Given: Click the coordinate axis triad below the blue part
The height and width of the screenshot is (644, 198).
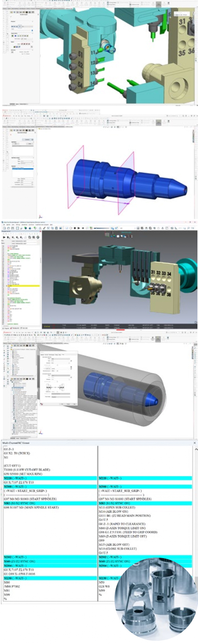Looking at the screenshot, I should pos(40,217).
